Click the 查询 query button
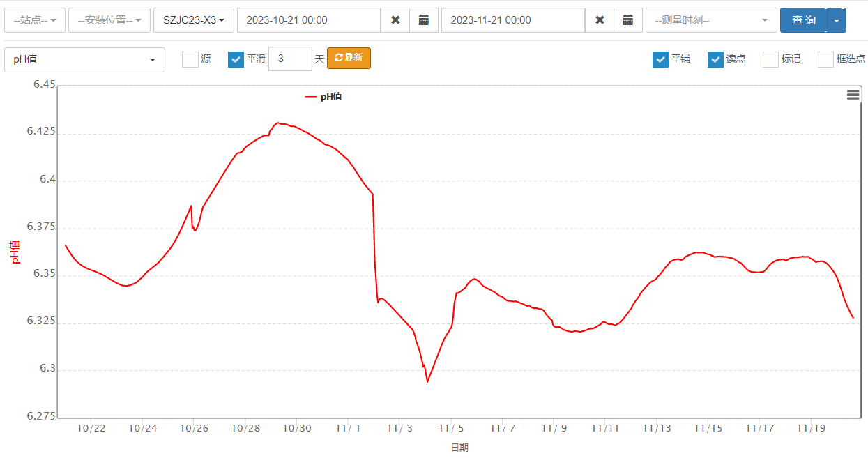 803,20
